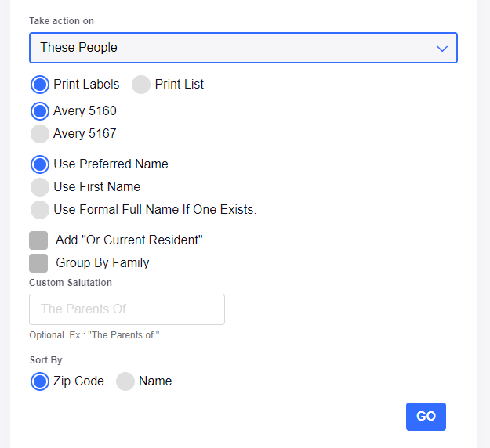The height and width of the screenshot is (448, 490).
Task: Click the dropdown chevron arrow
Action: 442,48
